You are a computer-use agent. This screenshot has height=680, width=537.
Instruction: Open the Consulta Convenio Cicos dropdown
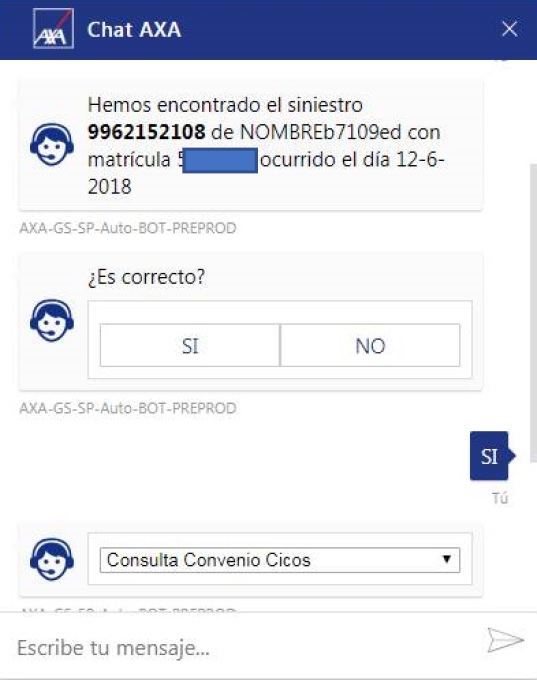280,560
